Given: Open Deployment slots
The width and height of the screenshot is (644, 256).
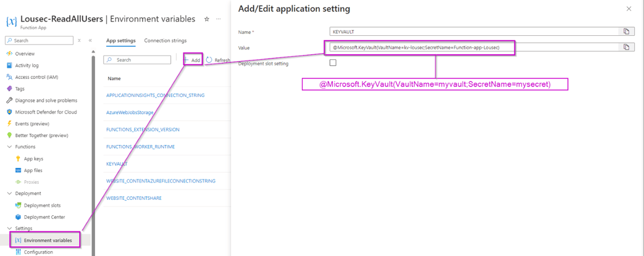Looking at the screenshot, I should (x=43, y=205).
